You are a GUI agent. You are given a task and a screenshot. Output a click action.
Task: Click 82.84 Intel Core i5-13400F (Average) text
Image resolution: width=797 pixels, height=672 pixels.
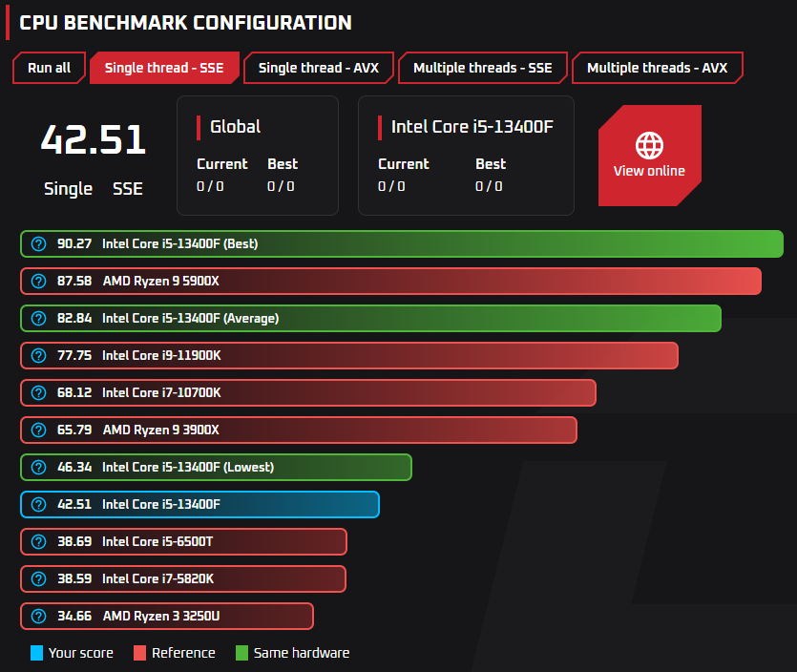click(168, 318)
